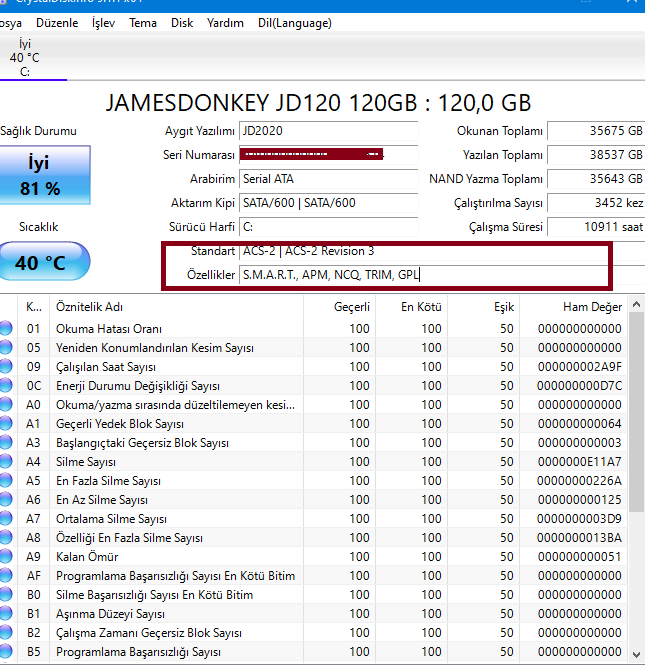
Task: Select Enerji Durumu Değişikliği Sayısı row text
Action: pos(138,386)
